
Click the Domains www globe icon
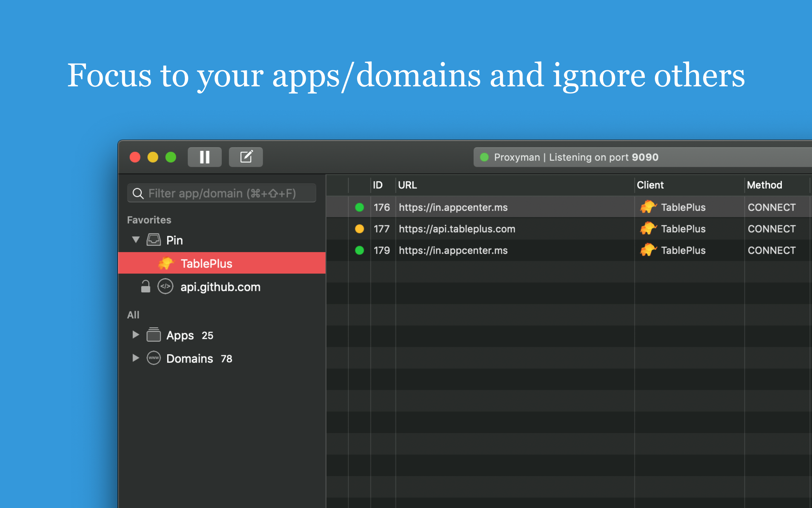tap(154, 358)
